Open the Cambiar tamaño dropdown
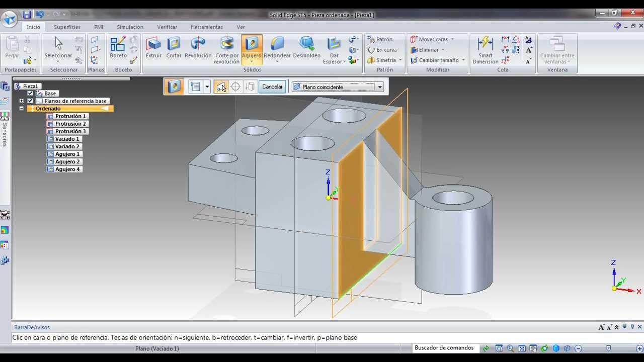The width and height of the screenshot is (644, 362). 463,60
